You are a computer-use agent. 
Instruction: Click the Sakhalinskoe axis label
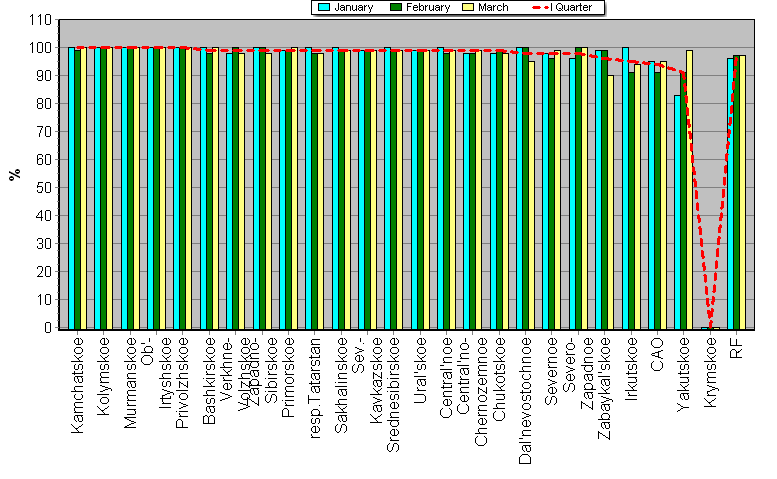coord(341,385)
